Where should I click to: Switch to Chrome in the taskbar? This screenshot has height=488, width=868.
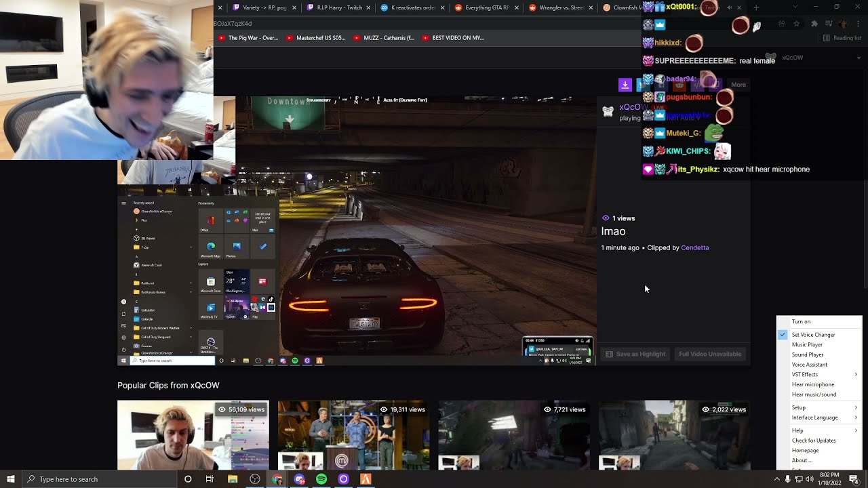point(277,479)
